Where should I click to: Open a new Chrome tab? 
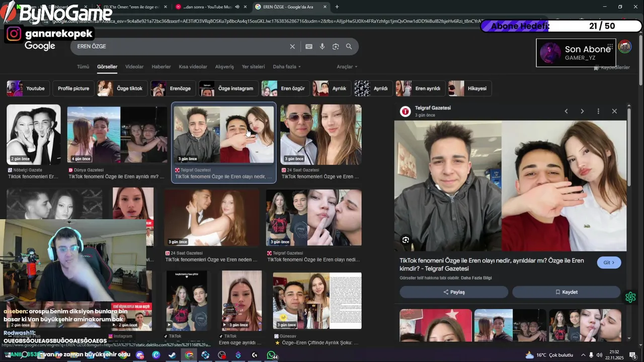click(x=337, y=7)
